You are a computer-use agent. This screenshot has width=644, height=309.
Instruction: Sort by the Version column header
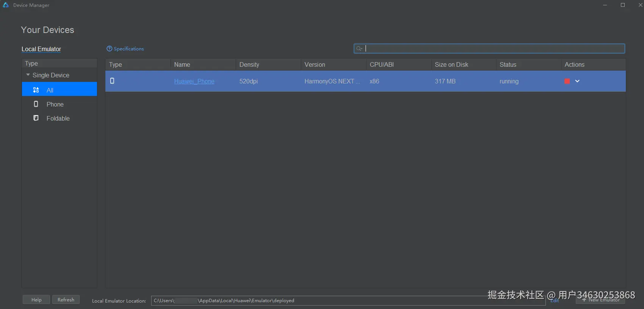tap(333, 64)
